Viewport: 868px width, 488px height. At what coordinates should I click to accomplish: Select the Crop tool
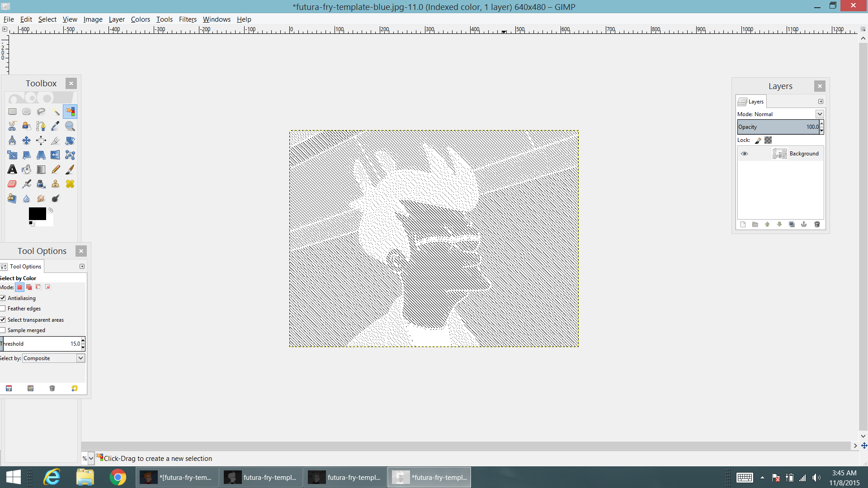(56, 141)
